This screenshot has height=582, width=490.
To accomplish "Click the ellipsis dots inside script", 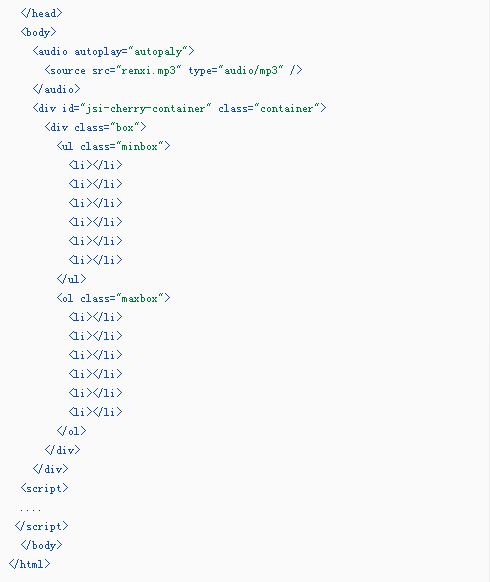I will click(x=30, y=510).
